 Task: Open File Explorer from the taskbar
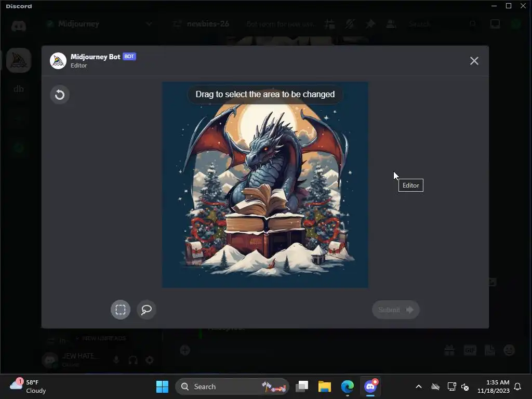[324, 387]
